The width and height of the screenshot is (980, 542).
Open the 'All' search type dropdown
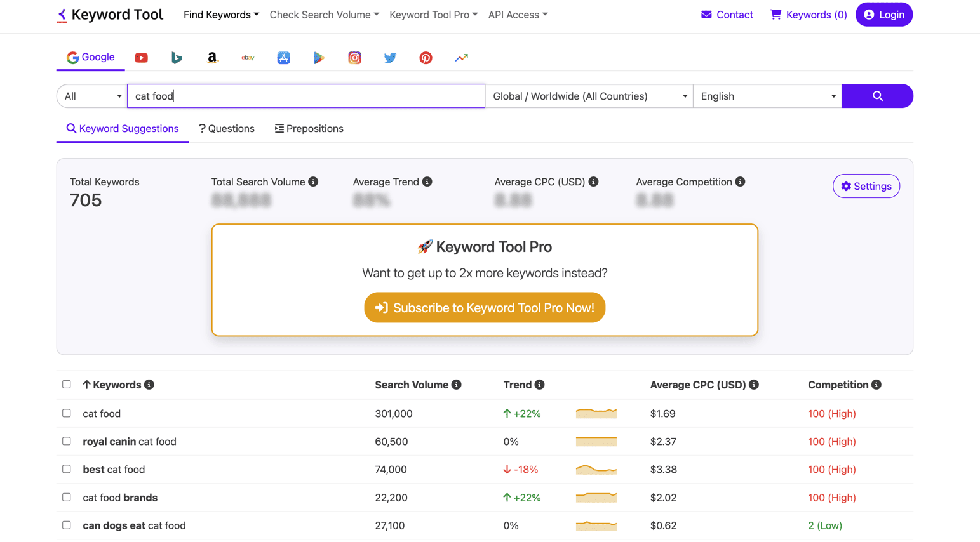click(92, 96)
